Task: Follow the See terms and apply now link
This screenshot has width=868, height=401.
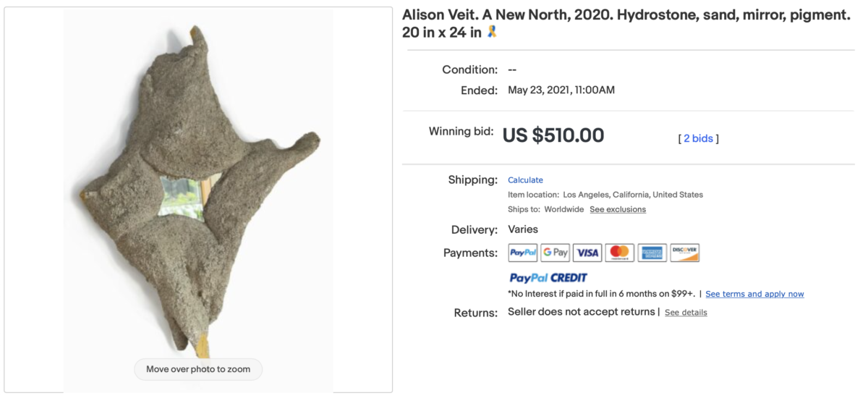Action: pos(754,294)
